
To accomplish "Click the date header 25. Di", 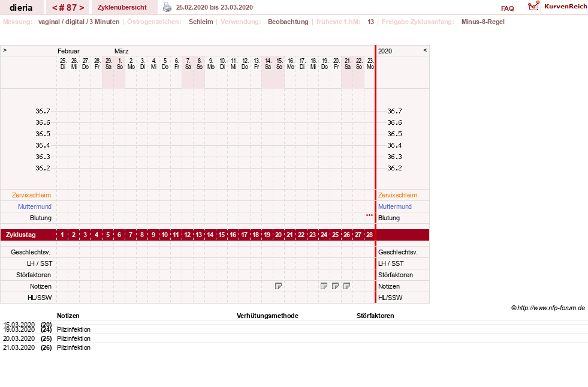I will (x=62, y=64).
